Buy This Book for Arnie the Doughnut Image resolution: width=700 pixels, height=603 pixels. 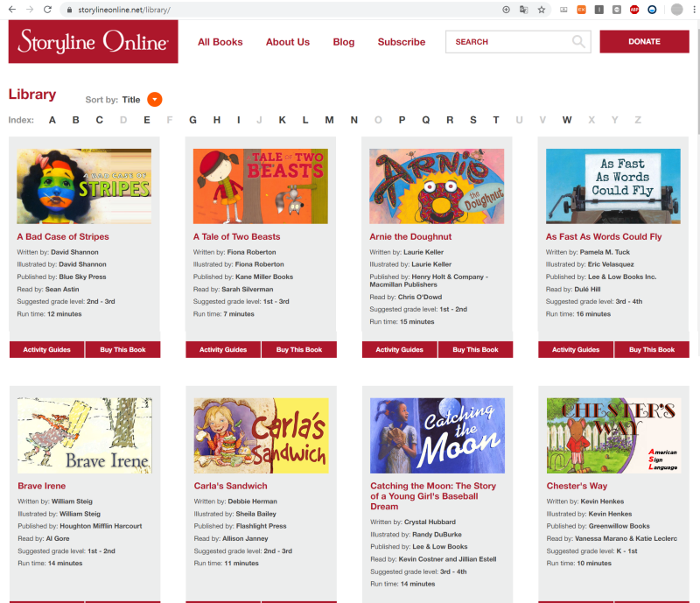[475, 350]
